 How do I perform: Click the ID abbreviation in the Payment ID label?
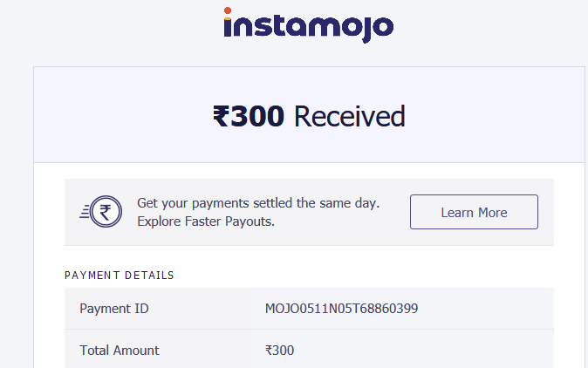[141, 309]
